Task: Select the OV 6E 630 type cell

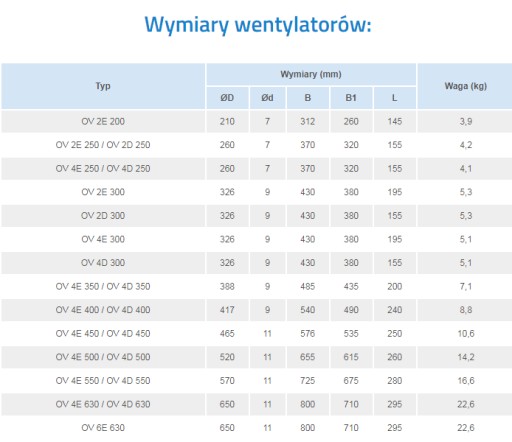Action: point(103,428)
